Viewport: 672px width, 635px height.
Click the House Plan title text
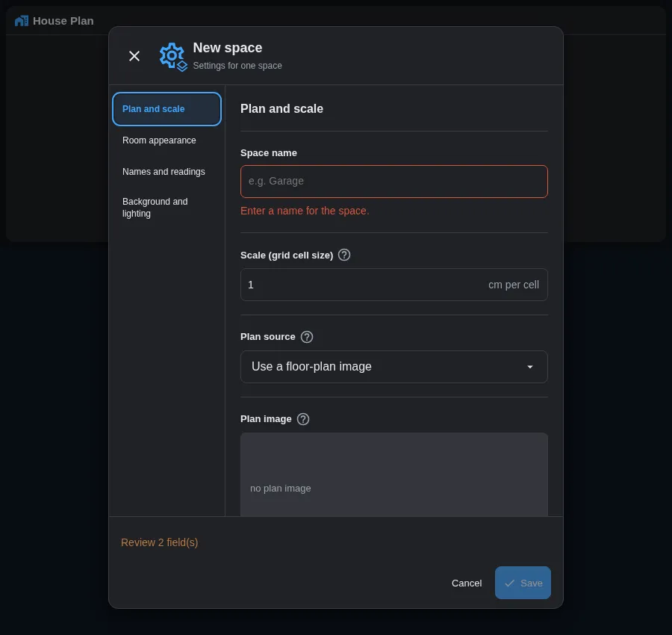(63, 21)
